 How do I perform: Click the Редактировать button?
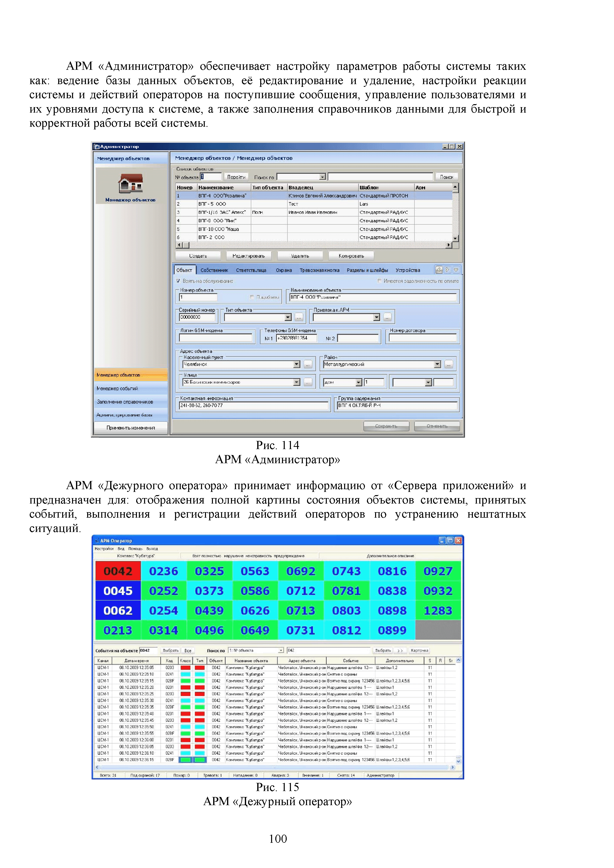pos(249,256)
